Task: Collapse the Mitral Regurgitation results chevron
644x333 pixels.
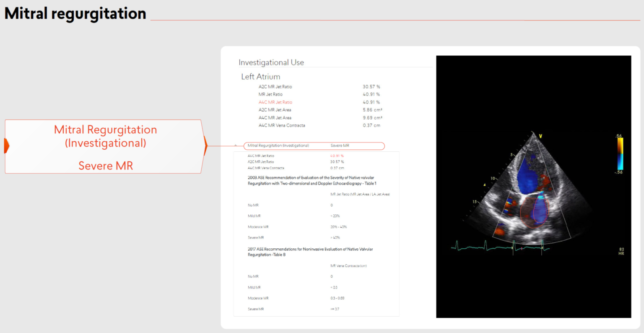Action: coord(236,146)
